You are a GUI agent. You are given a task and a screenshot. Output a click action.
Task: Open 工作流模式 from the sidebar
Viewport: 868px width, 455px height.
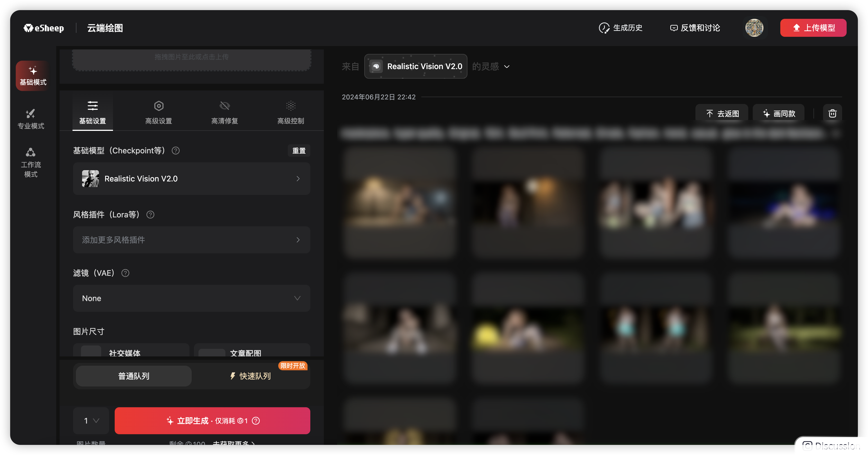click(x=31, y=162)
